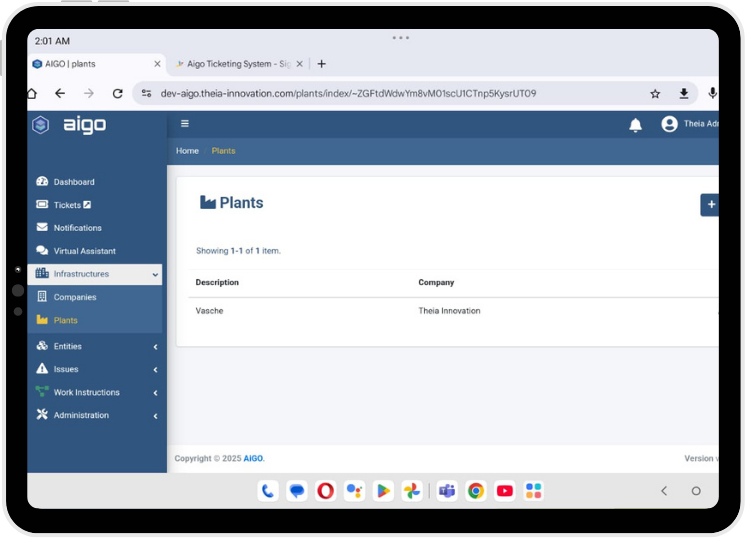Click the URL address field
Image resolution: width=745 pixels, height=538 pixels.
(x=348, y=94)
